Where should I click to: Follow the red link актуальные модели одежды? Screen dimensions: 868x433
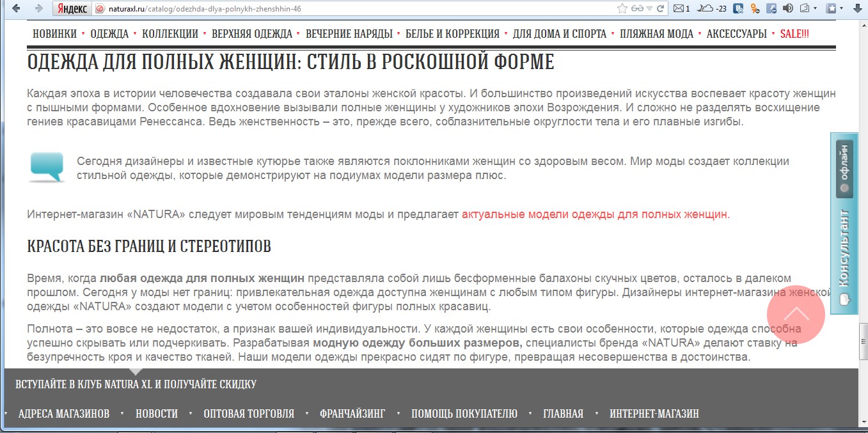click(x=594, y=214)
